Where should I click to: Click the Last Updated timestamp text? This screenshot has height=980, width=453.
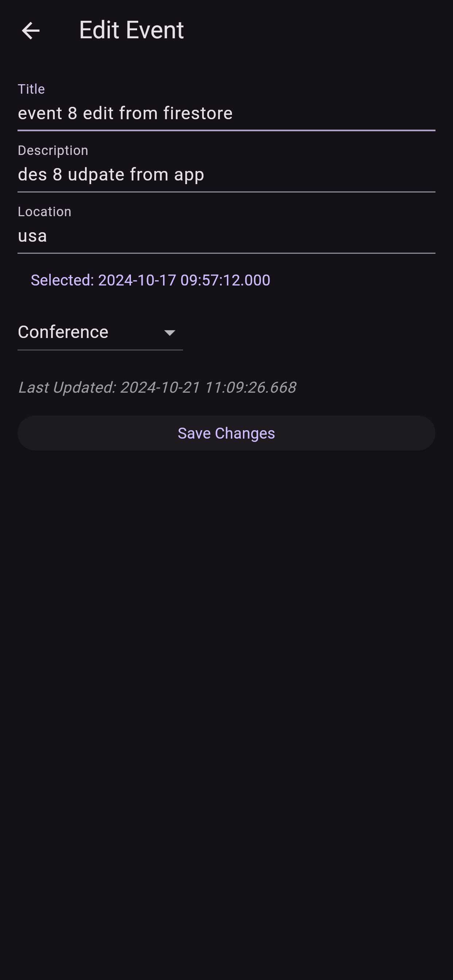tap(157, 388)
